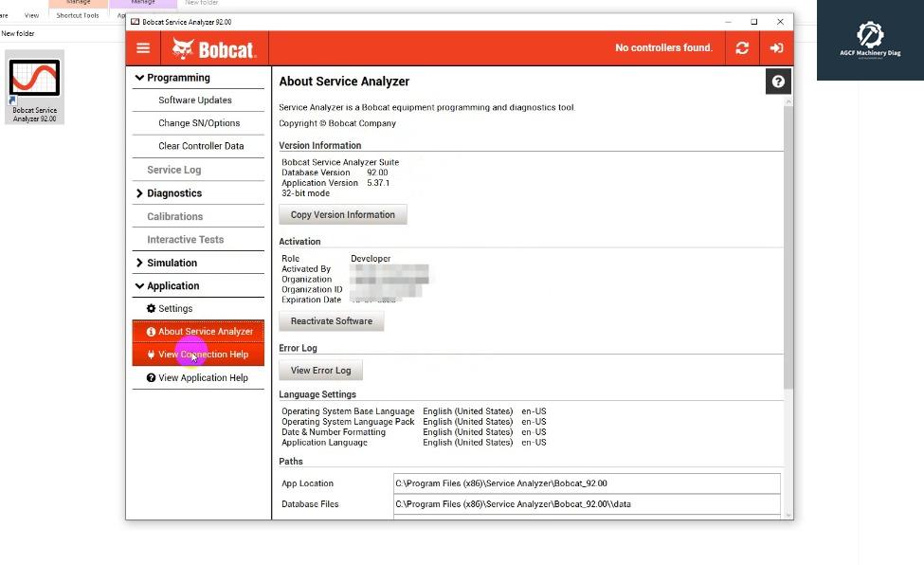The width and height of the screenshot is (924, 565).
Task: Open contextual help via the question mark icon
Action: click(777, 81)
